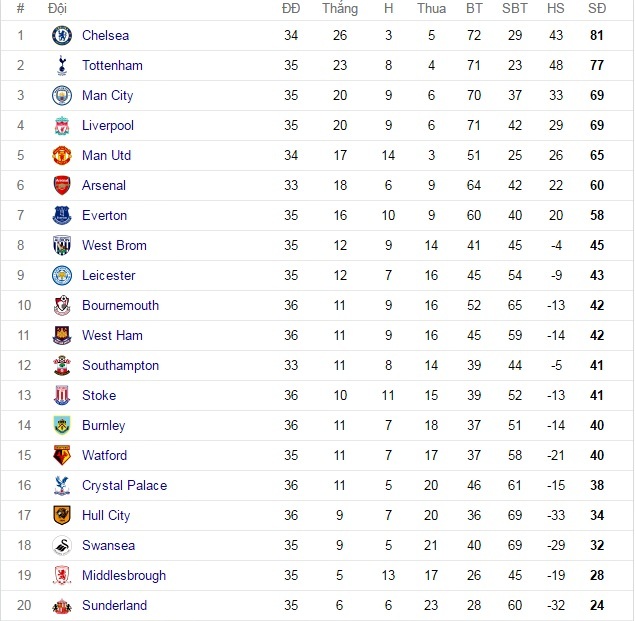
Task: Click the SĐ points column header
Action: [597, 8]
